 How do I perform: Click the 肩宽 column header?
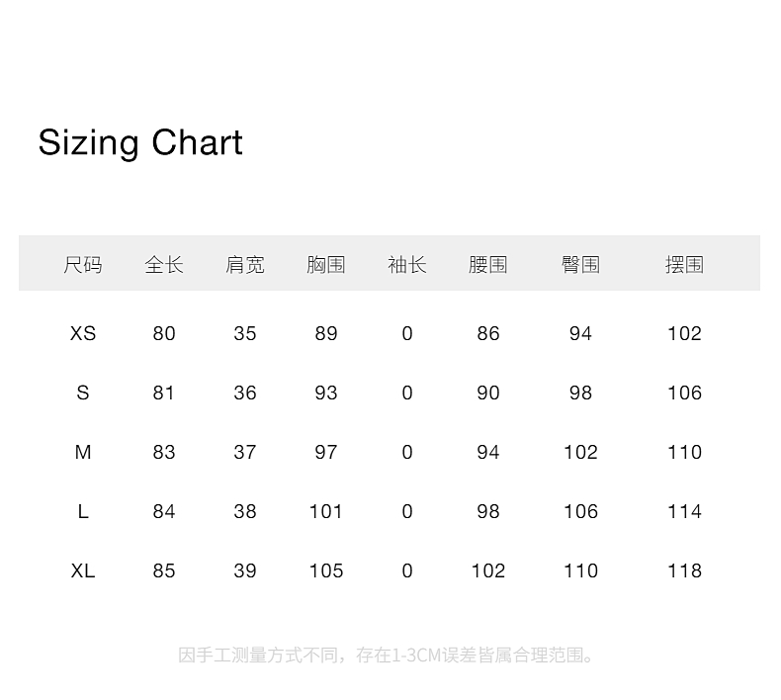pos(244,265)
